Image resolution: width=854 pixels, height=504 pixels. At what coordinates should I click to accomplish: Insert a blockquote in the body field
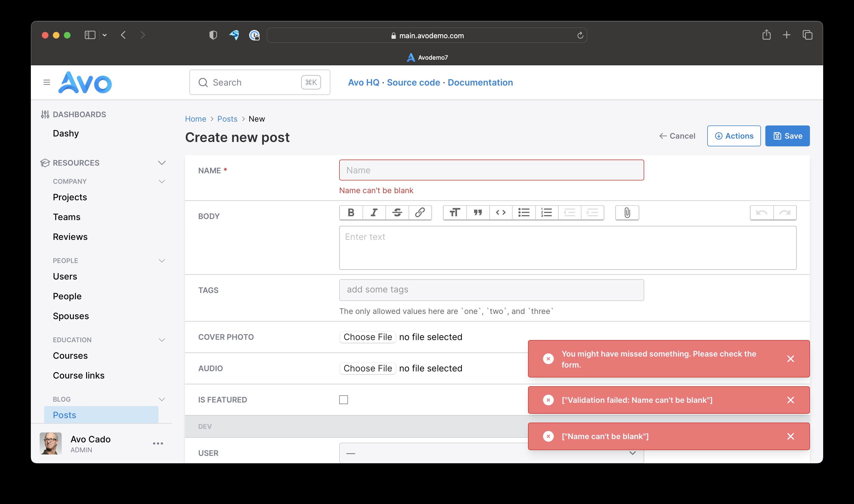click(478, 213)
